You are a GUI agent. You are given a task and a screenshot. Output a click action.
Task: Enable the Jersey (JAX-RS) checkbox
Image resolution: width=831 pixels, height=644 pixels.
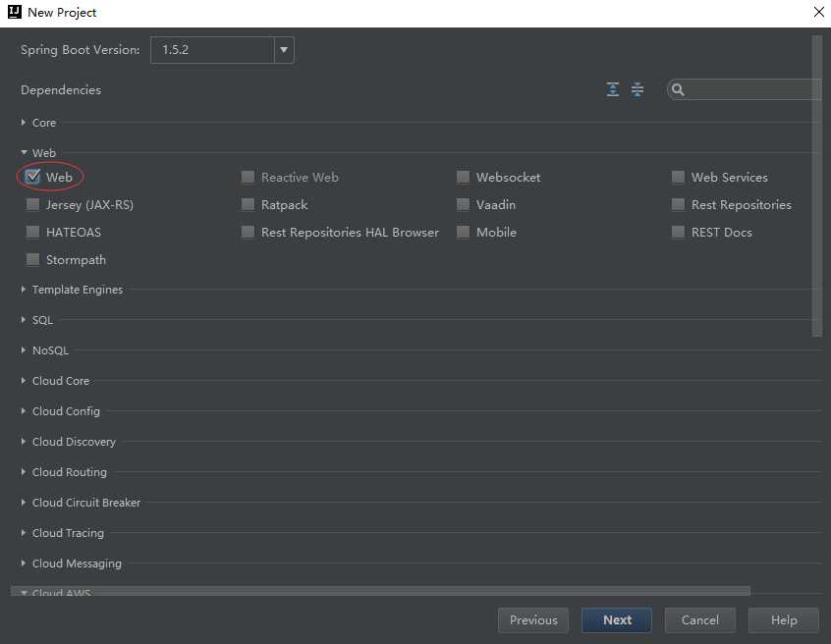click(32, 204)
